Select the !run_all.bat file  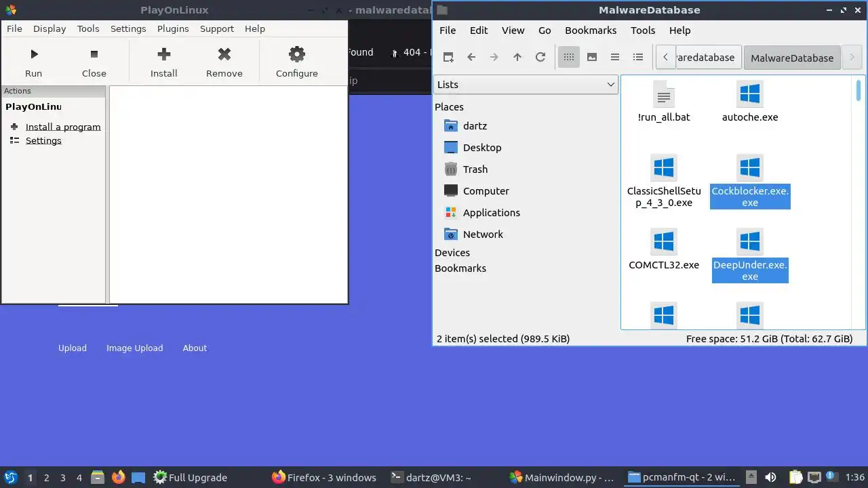tap(664, 103)
